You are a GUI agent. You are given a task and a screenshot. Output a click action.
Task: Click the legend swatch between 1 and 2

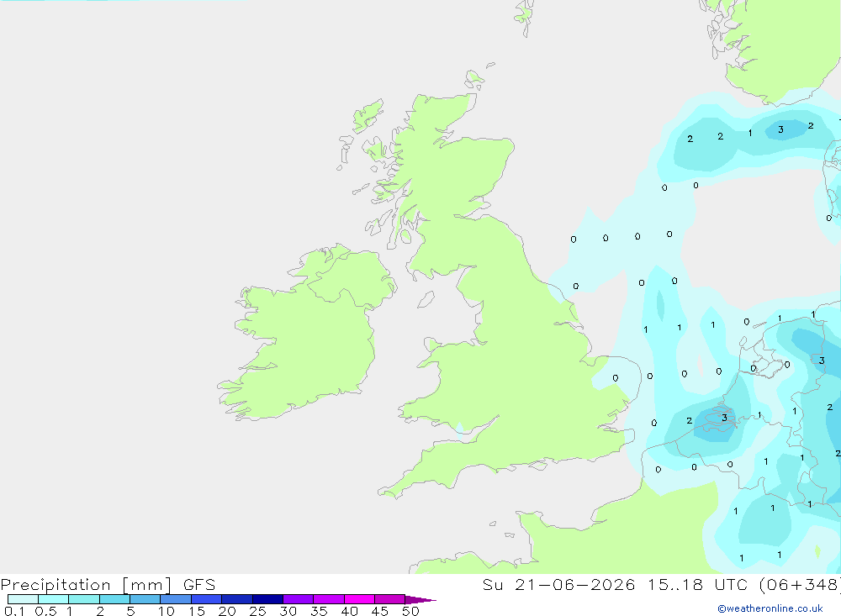pyautogui.click(x=83, y=599)
